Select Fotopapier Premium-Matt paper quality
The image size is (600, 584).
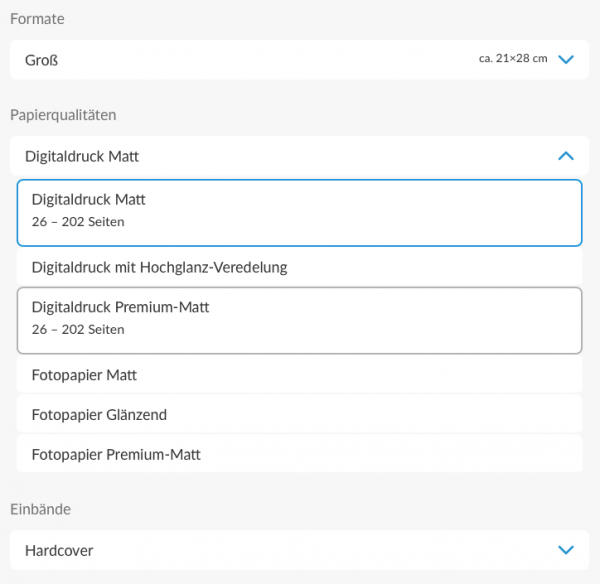[300, 454]
